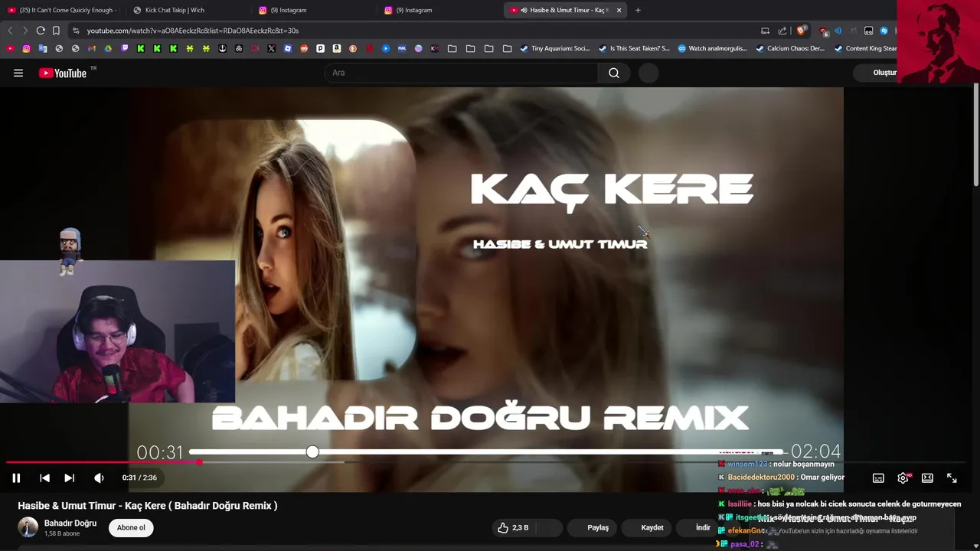The width and height of the screenshot is (980, 551).
Task: Open the player settings gear
Action: click(x=903, y=478)
